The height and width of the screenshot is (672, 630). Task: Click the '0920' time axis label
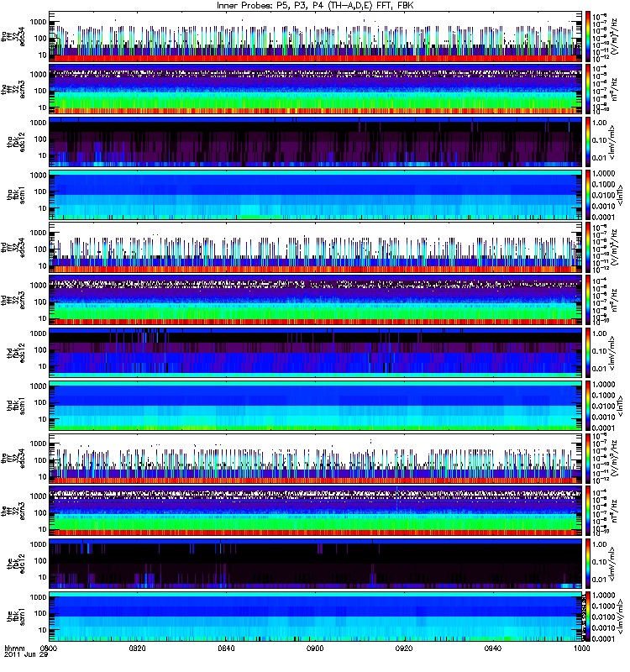click(x=404, y=648)
